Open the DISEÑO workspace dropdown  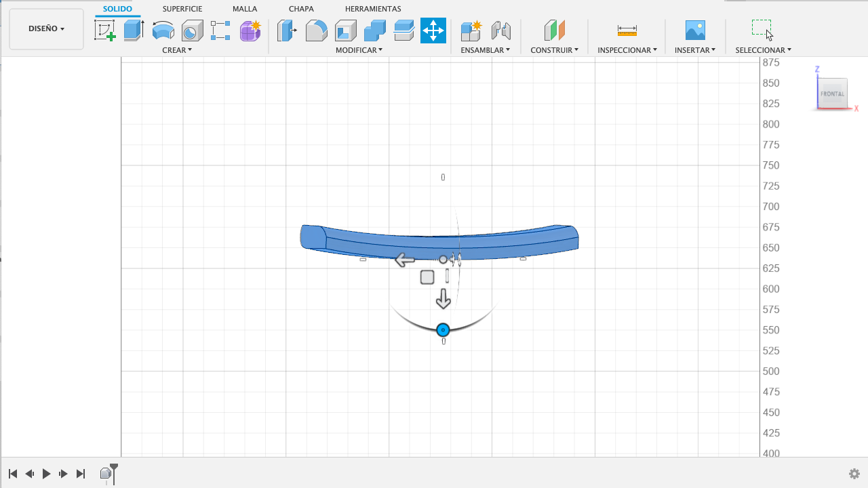pos(46,29)
